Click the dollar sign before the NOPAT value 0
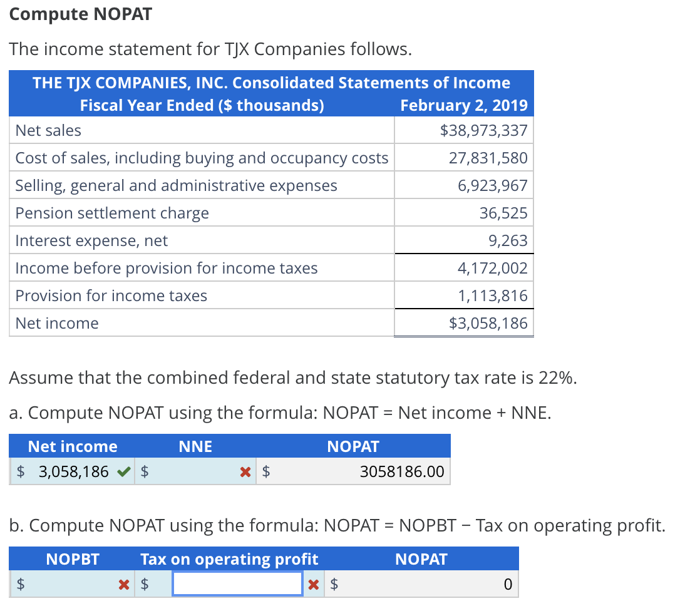 pyautogui.click(x=332, y=584)
